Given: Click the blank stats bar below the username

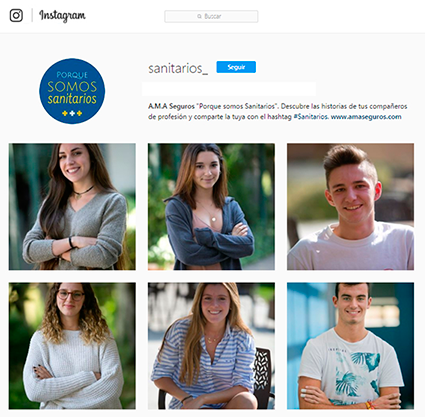Looking at the screenshot, I should (229, 89).
